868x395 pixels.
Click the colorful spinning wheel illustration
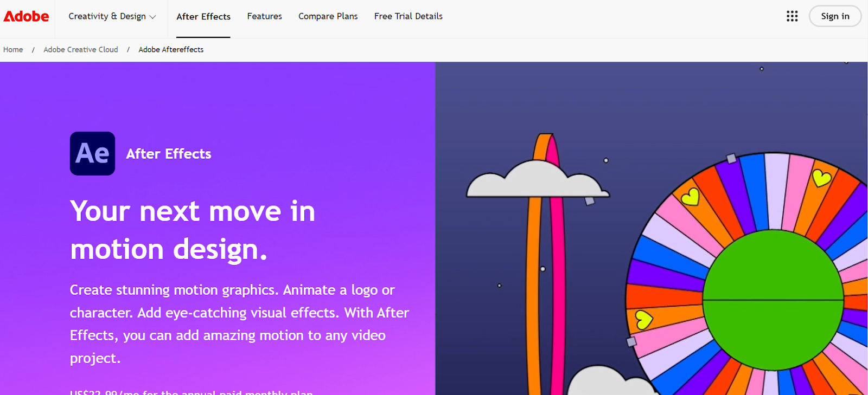click(x=748, y=274)
